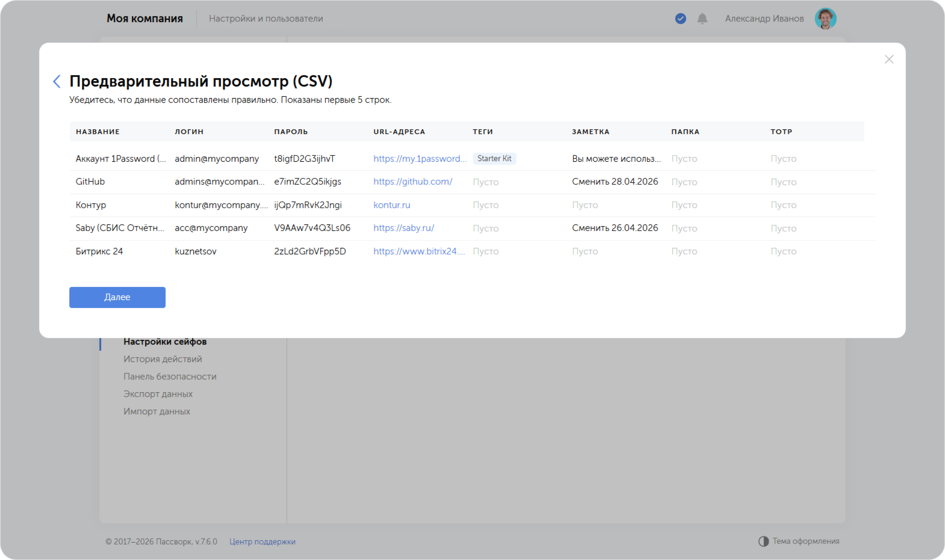Click the copyright Пассворк v.7.6.0 text
Viewport: 945px width, 560px height.
pos(161,542)
